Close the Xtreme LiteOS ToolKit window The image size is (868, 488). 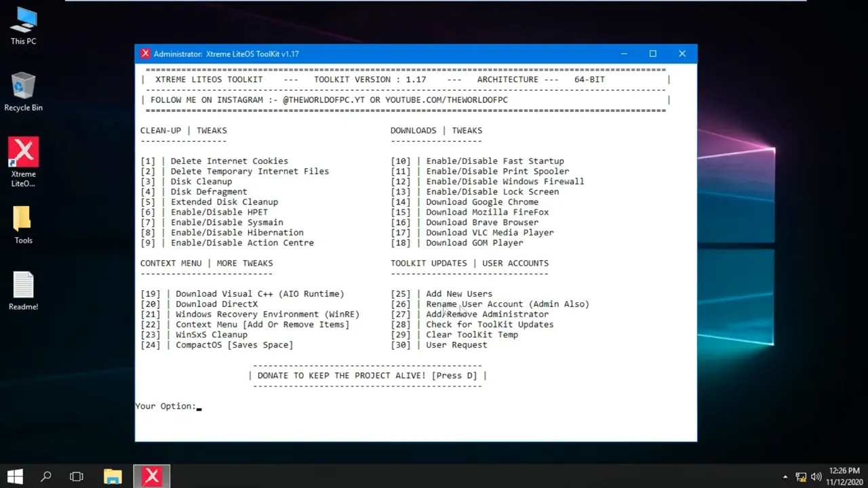[682, 54]
